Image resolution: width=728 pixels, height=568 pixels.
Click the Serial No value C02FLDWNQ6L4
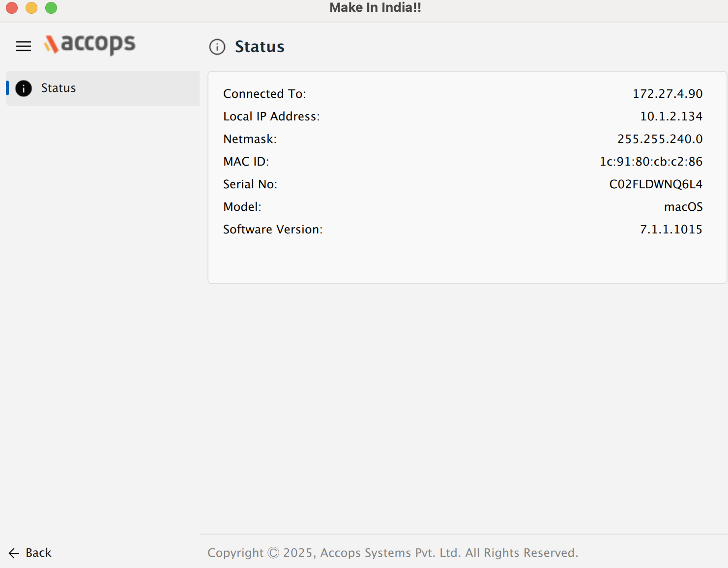click(x=656, y=184)
